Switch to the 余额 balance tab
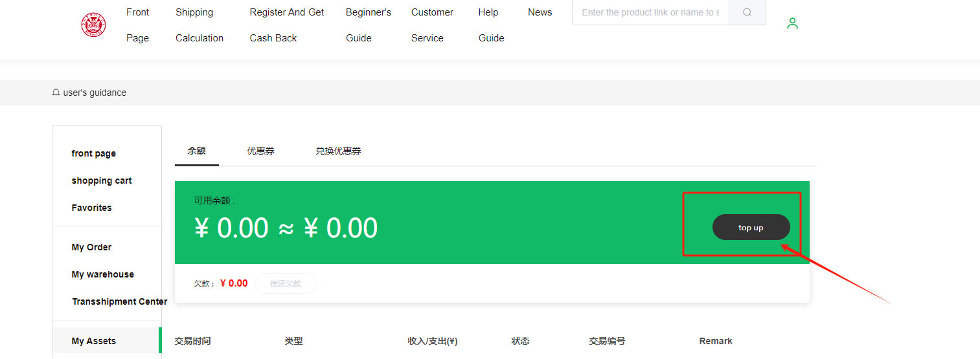 (196, 151)
